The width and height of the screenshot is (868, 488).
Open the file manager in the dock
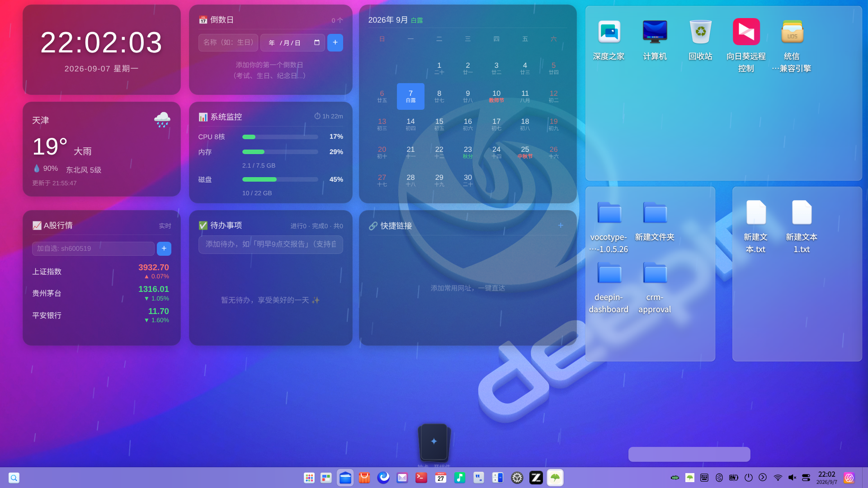pos(345,478)
